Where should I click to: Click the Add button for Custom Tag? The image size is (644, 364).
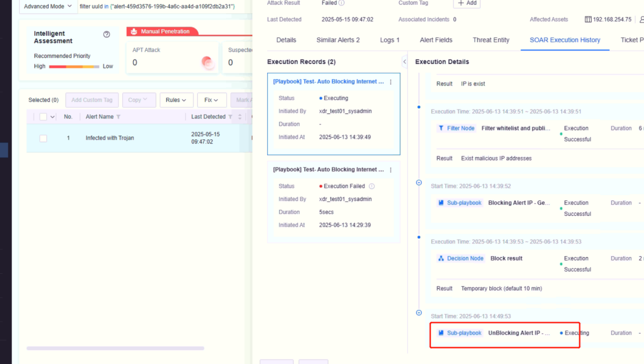point(467,3)
